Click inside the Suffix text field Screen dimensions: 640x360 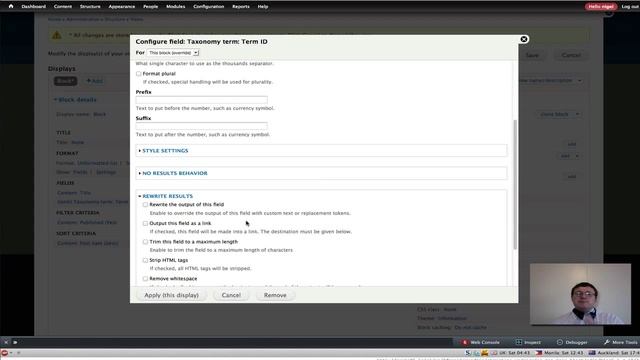click(x=202, y=126)
